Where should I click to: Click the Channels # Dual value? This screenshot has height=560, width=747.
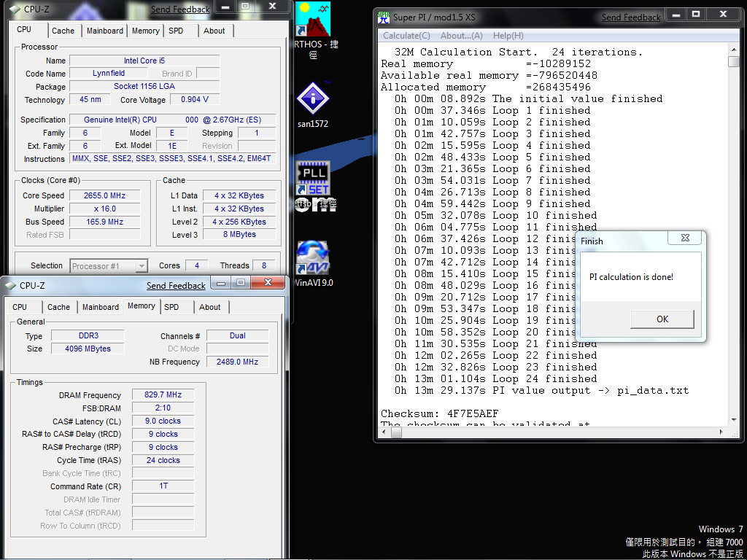[x=237, y=335]
